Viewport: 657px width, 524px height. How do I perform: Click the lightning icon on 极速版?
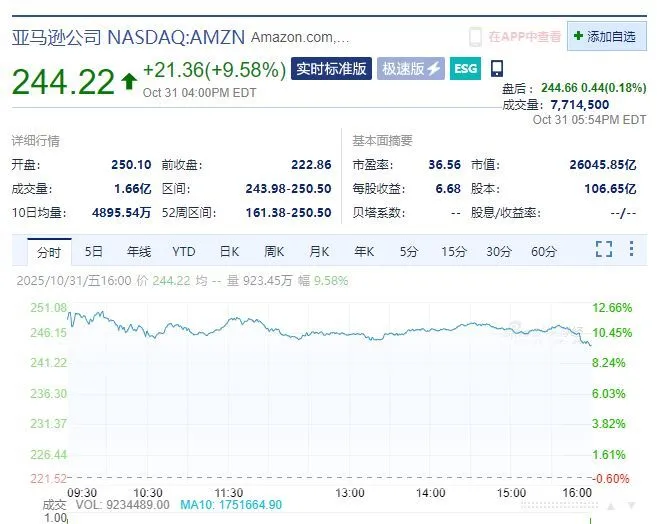click(x=434, y=69)
